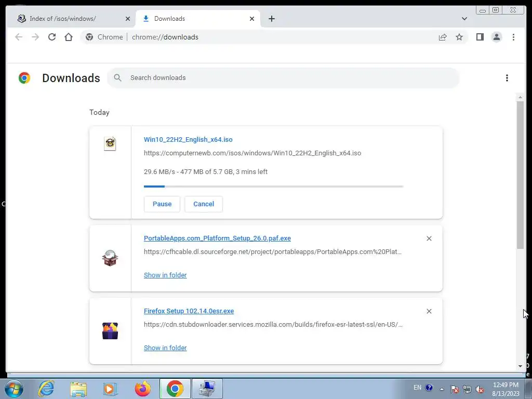Click the PortableApps installer file icon

pyautogui.click(x=110, y=258)
